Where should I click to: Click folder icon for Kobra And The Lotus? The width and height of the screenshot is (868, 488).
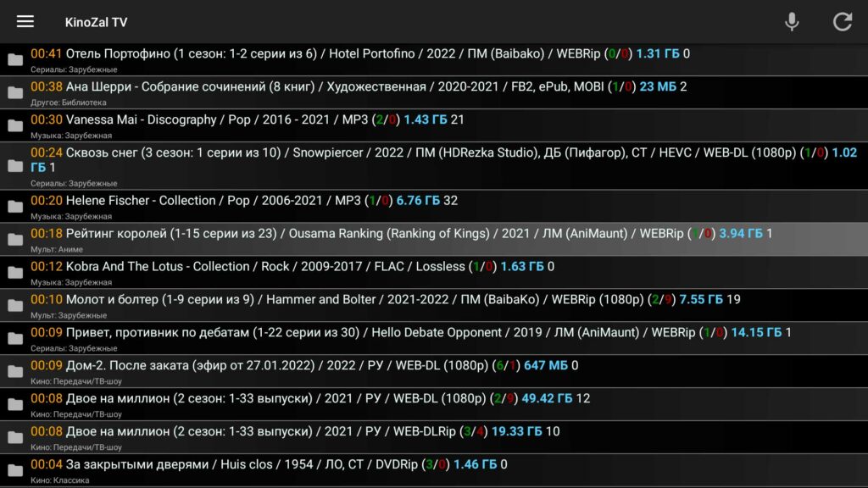point(15,272)
